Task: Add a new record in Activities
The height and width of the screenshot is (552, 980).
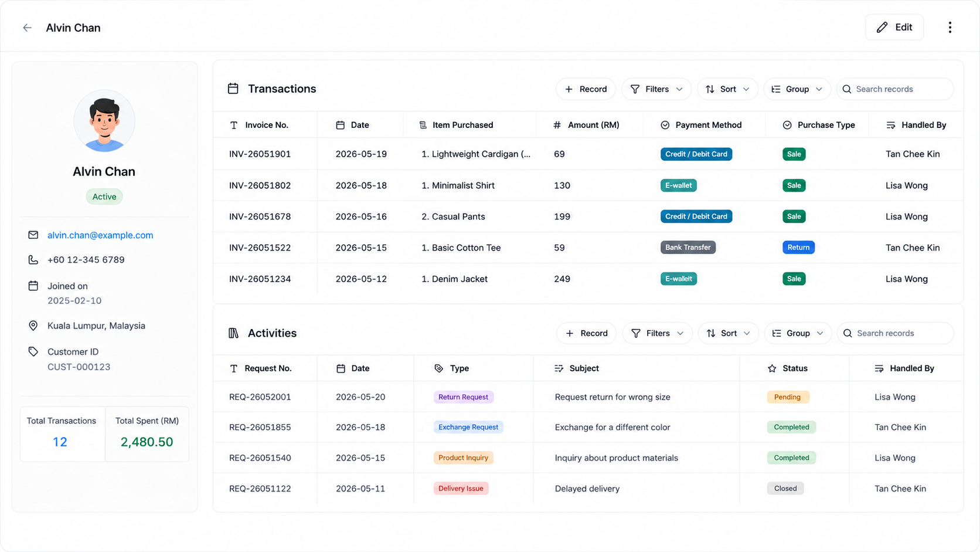Action: tap(586, 333)
